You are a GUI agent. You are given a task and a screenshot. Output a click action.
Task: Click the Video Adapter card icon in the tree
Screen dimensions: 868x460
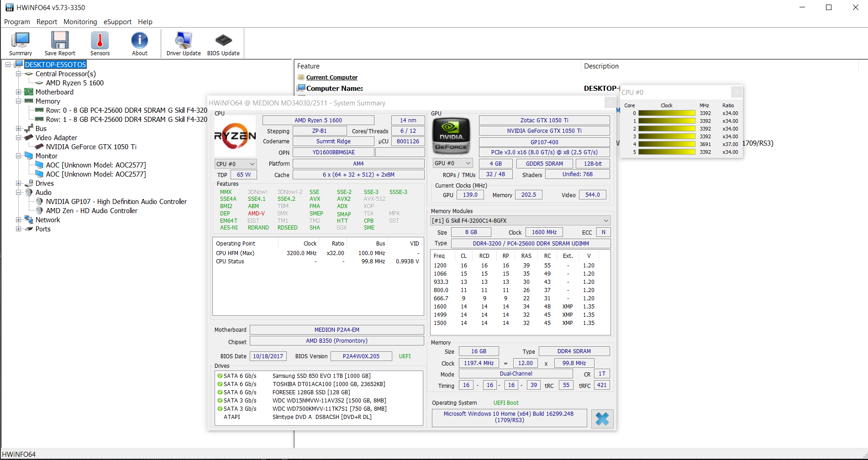[29, 137]
